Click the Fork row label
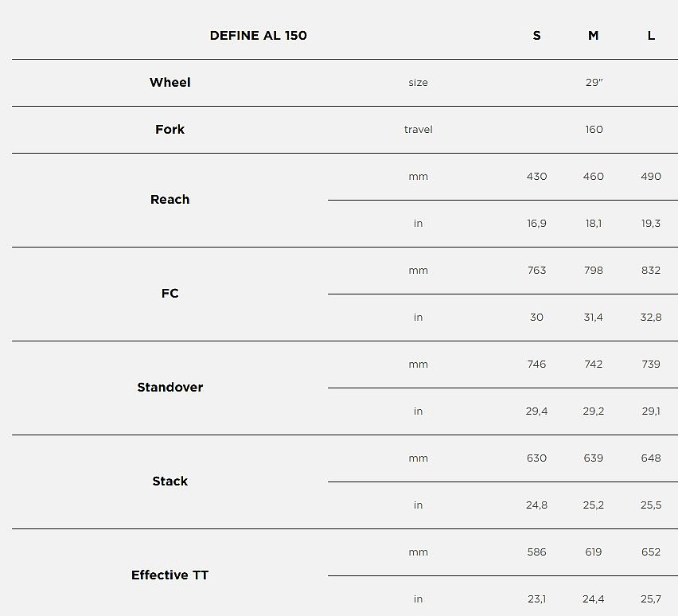Viewport: 678px width, 616px height. (169, 129)
